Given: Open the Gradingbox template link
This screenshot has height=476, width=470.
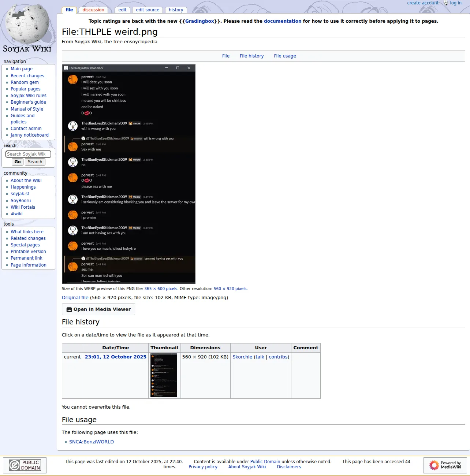Looking at the screenshot, I should point(199,21).
